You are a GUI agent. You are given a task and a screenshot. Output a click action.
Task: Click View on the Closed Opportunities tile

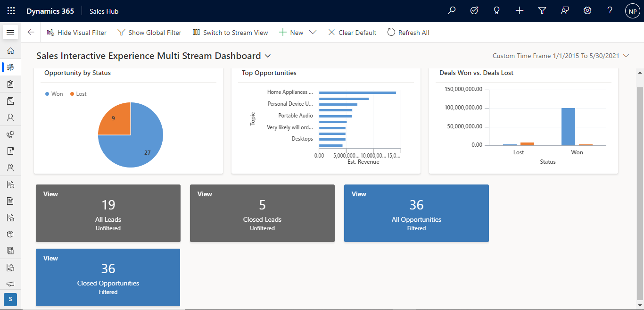[x=50, y=258]
